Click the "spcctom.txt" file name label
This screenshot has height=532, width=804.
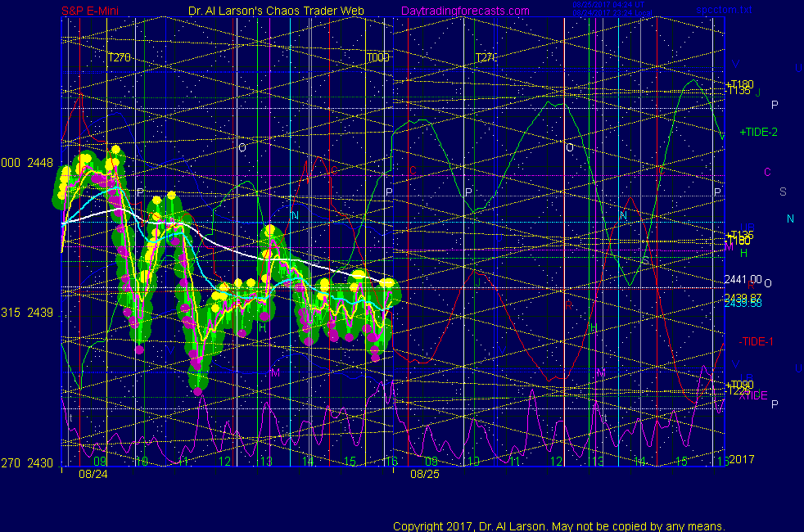click(x=724, y=10)
